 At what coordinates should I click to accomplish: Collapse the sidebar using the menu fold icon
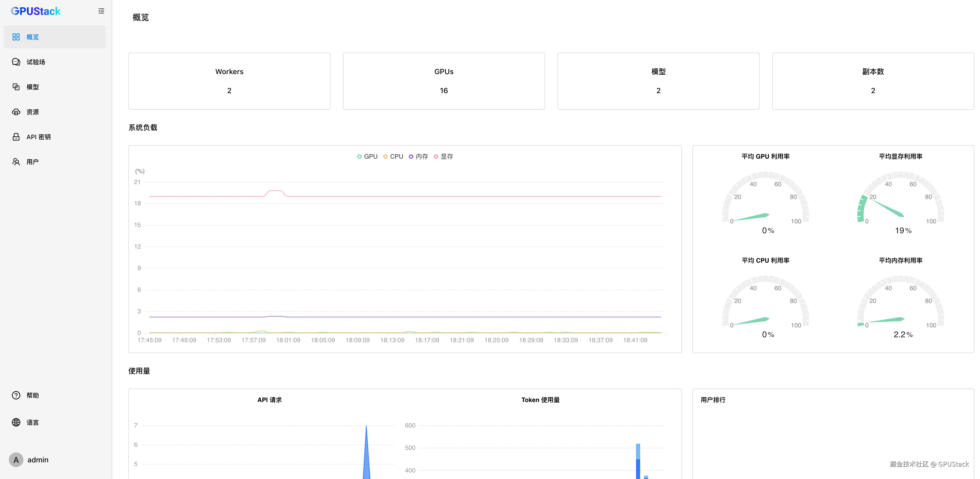click(x=101, y=11)
